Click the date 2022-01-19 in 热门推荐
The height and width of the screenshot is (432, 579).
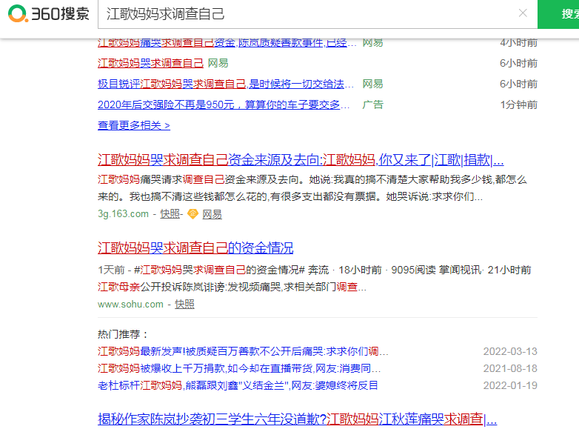pos(510,386)
